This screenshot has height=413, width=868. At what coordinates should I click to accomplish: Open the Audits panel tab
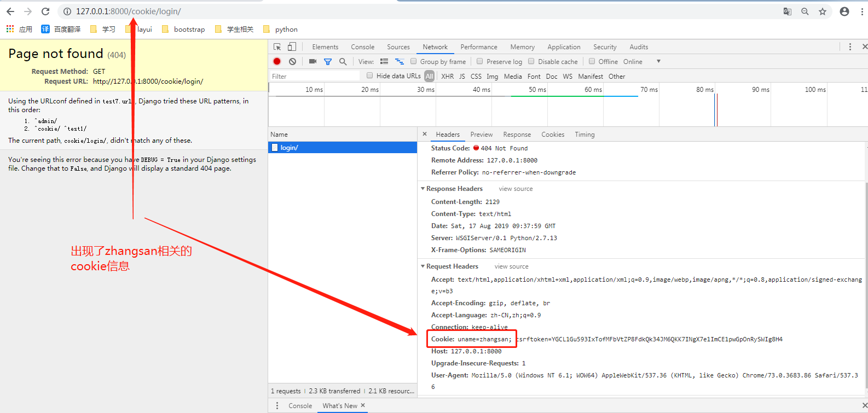(x=639, y=47)
